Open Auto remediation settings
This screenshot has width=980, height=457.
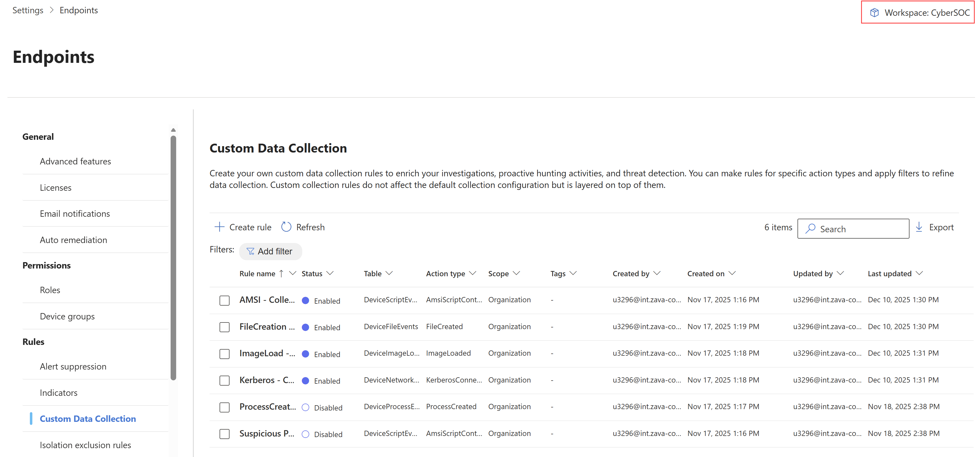(74, 240)
